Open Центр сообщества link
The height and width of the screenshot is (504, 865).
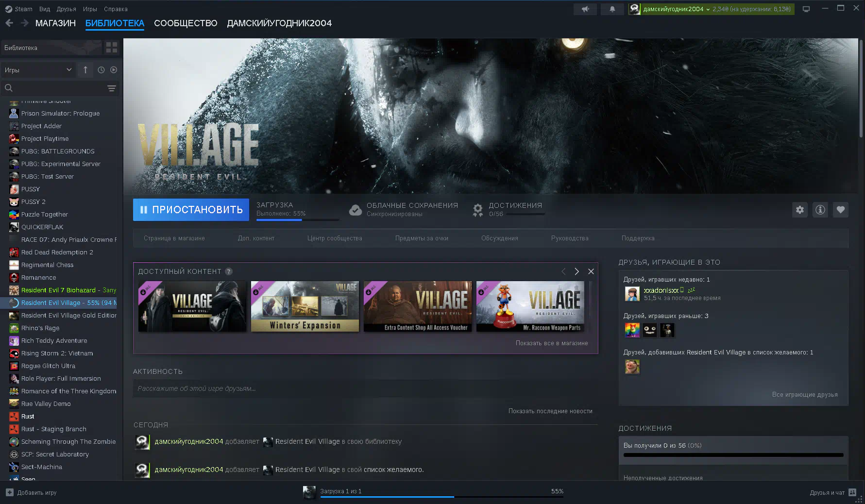click(335, 238)
